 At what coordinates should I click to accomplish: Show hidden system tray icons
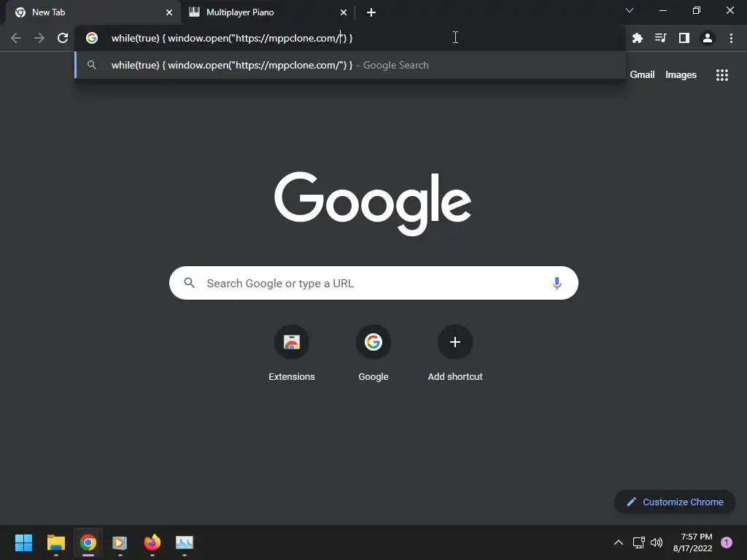coord(619,542)
